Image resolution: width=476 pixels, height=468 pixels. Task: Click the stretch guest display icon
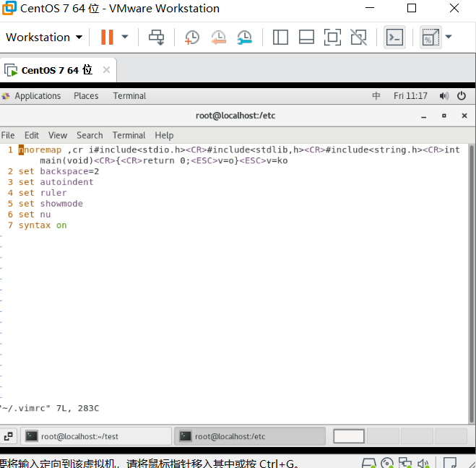click(x=430, y=38)
